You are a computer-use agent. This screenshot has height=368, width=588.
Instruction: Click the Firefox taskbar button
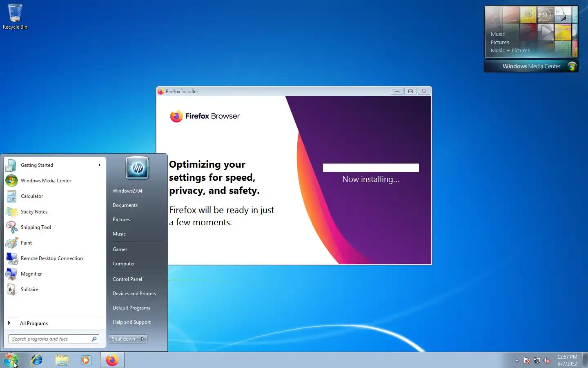(x=112, y=360)
